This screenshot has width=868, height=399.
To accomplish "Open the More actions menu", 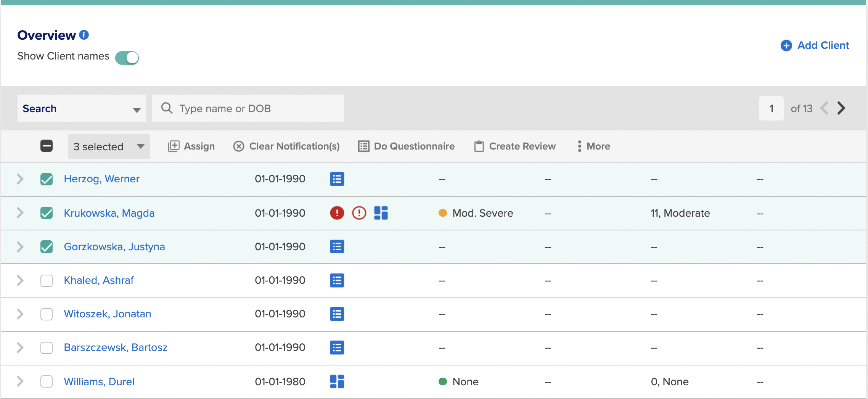I will (x=593, y=146).
